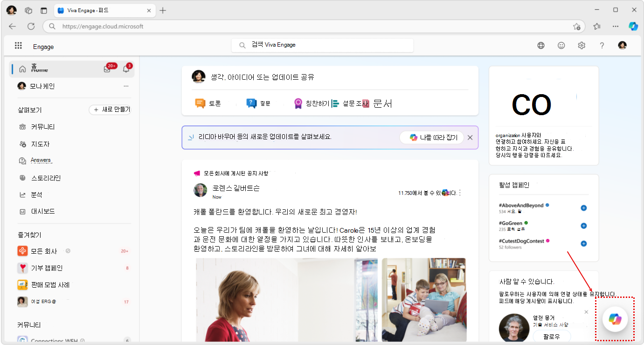Open the Edge favorites list icon
Screen dimensions: 644x345
(x=597, y=27)
